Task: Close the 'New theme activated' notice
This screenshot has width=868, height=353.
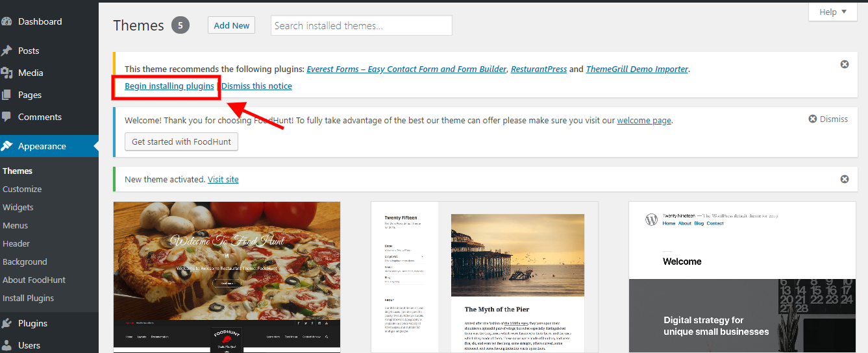Action: tap(844, 179)
